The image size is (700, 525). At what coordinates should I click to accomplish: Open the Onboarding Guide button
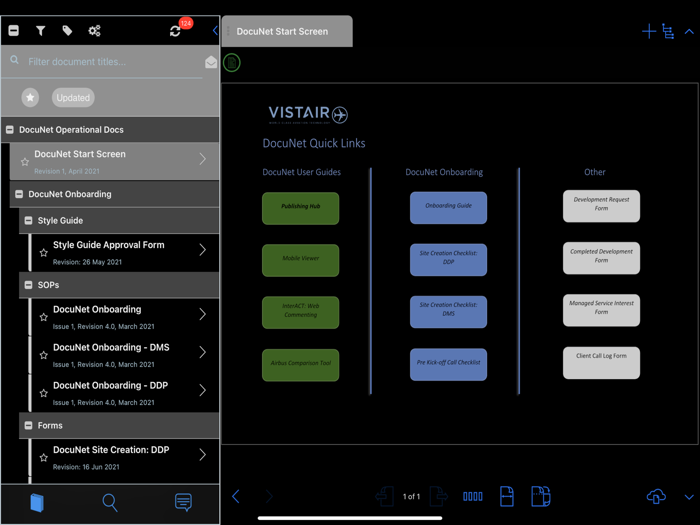448,208
